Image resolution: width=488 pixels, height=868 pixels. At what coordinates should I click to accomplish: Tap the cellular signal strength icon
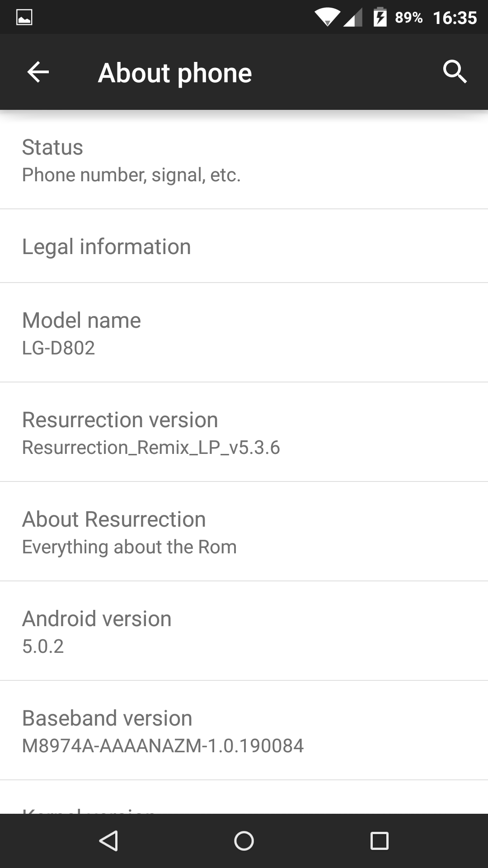point(353,18)
